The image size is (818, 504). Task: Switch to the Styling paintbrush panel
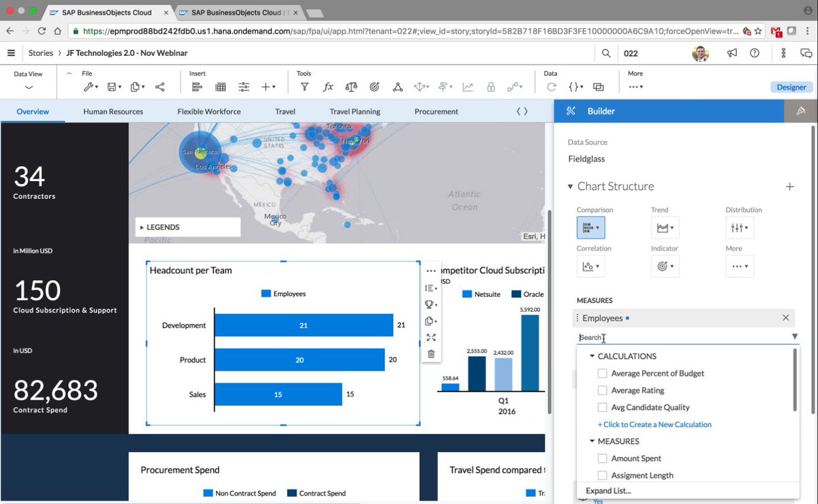tap(801, 111)
